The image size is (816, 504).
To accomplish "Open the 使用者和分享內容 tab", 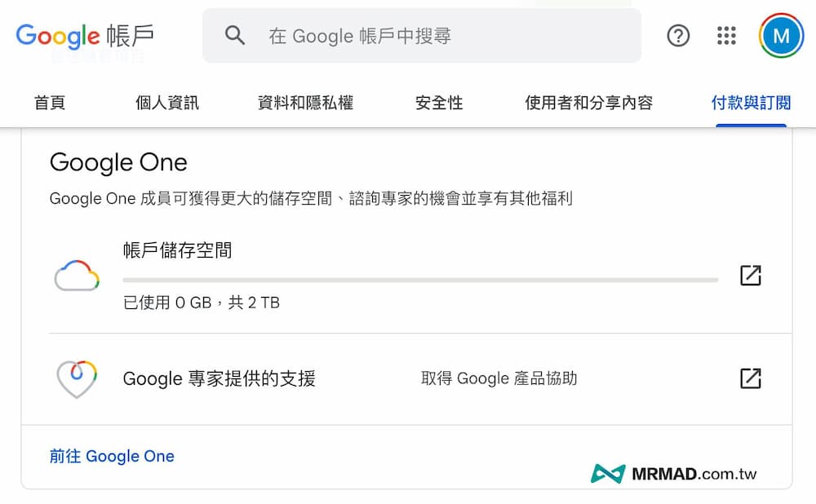I will pyautogui.click(x=588, y=103).
